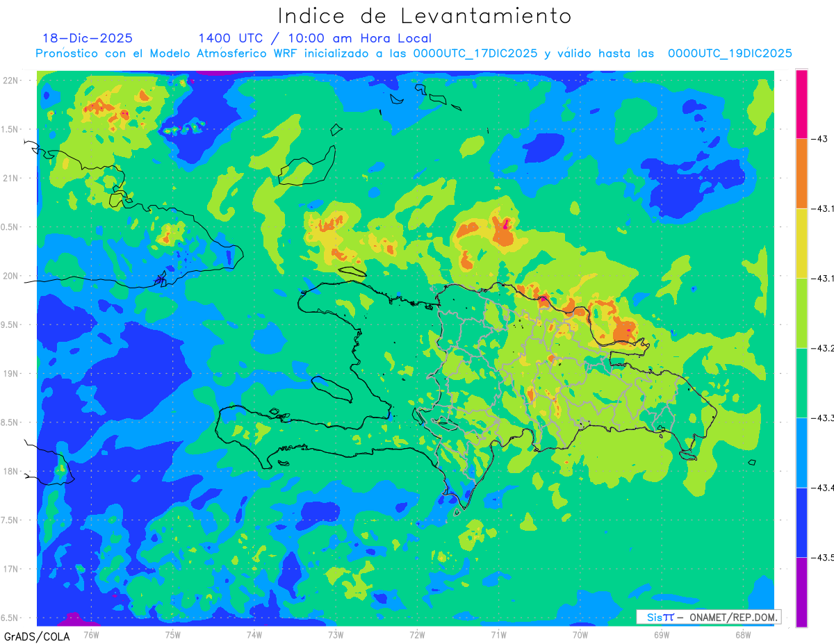This screenshot has width=834, height=644.
Task: Select the emerald green legend swatch
Action: pos(801,383)
